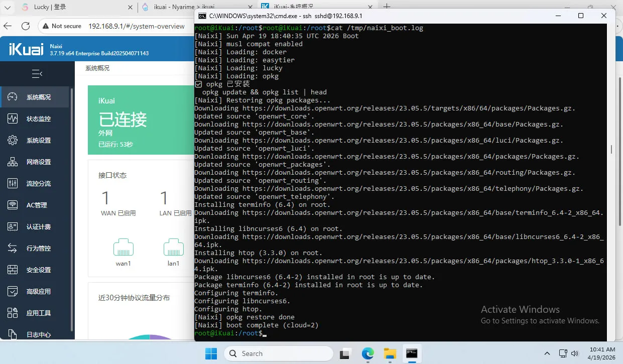The image size is (623, 364).
Task: Click the 系统设置 gear icon
Action: (x=13, y=141)
